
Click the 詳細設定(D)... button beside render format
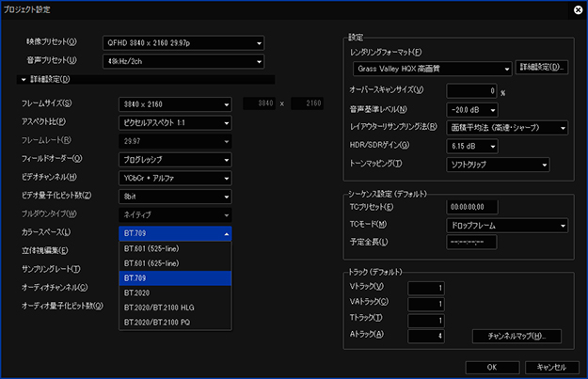pos(542,67)
